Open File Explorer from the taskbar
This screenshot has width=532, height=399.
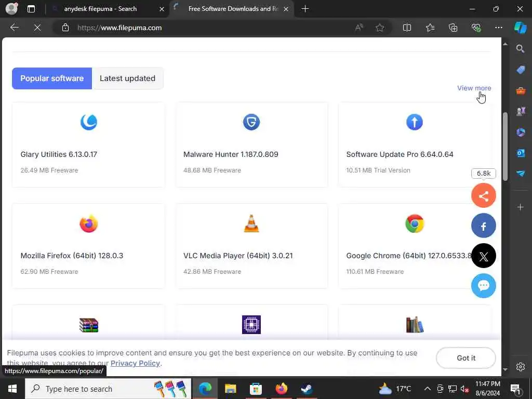[230, 389]
